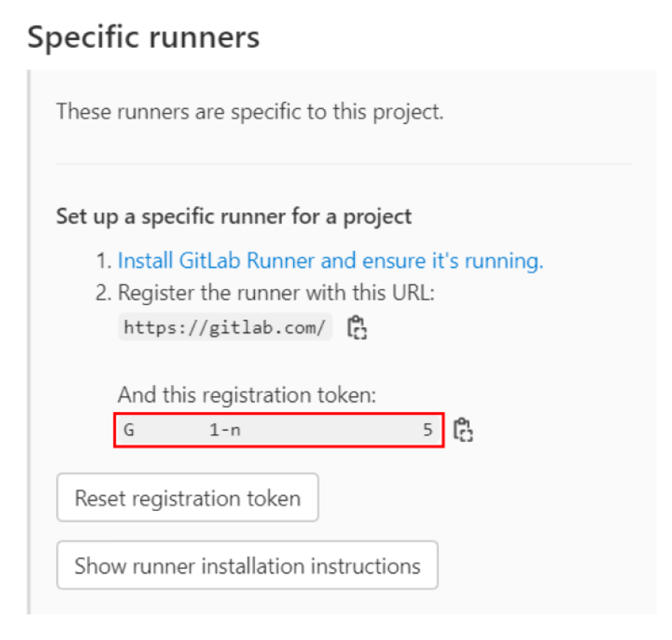Click the word 'running' in the link
Image resolution: width=672 pixels, height=640 pixels.
point(506,261)
